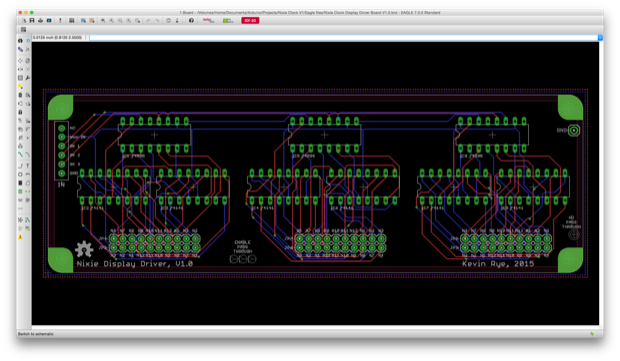Viewport: 620px width, 361px height.
Task: Open the Errors warning-triangle icon
Action: click(x=20, y=237)
